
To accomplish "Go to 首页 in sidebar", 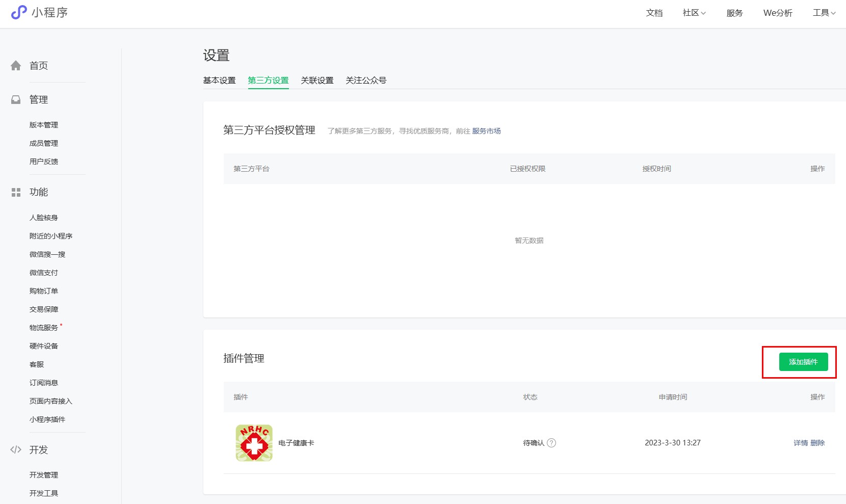I will point(39,66).
